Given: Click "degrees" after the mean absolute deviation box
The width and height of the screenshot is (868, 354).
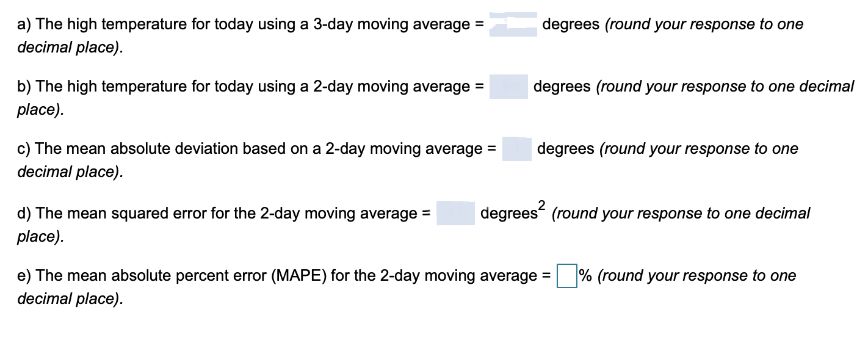Looking at the screenshot, I should 565,149.
